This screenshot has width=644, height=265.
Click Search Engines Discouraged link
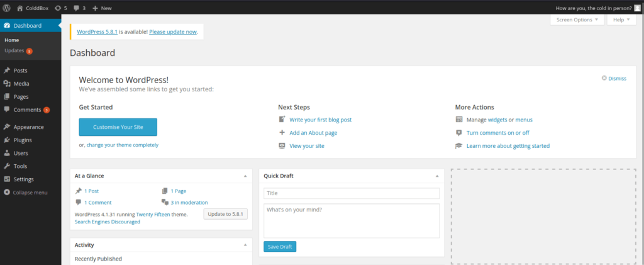click(107, 222)
